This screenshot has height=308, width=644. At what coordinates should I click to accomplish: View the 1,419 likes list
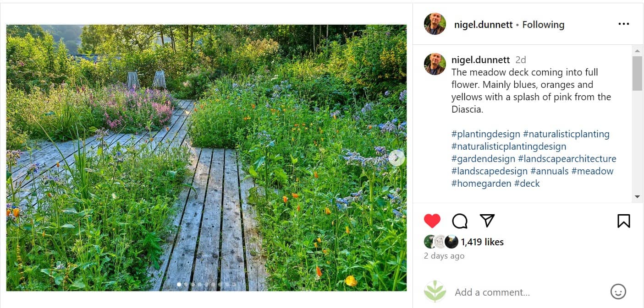[x=482, y=242]
